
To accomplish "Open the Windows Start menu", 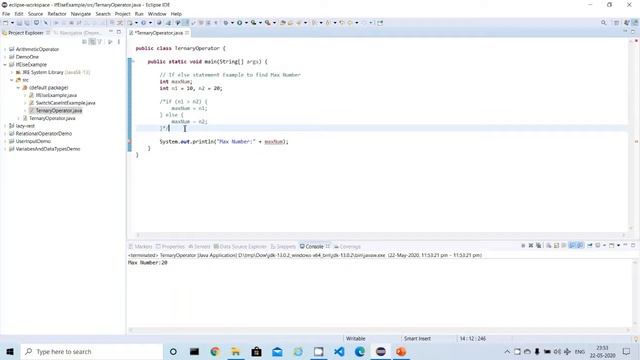I will coord(10,352).
